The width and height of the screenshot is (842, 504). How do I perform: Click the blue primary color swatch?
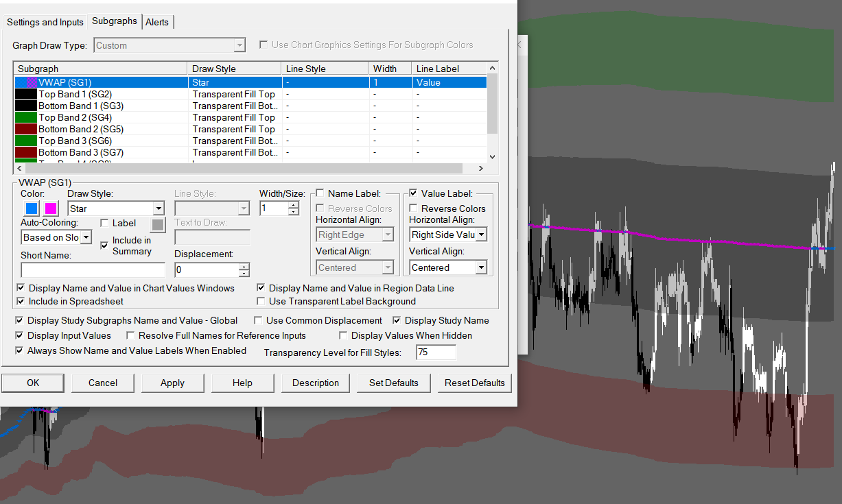(31, 208)
